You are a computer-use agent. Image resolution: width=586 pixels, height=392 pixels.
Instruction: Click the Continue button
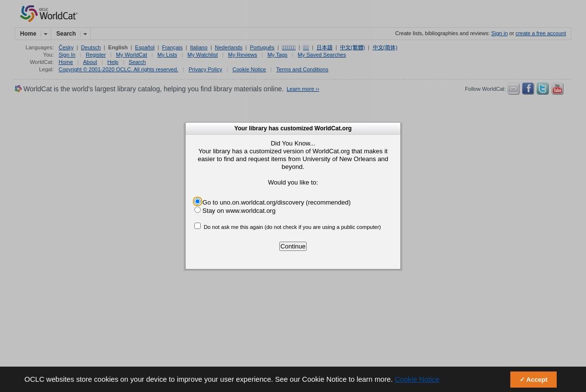293,246
